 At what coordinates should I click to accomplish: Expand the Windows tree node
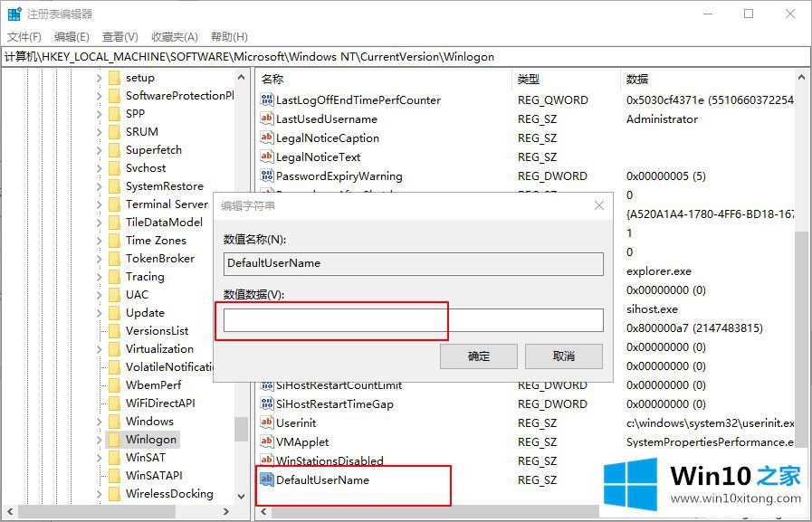(x=99, y=421)
